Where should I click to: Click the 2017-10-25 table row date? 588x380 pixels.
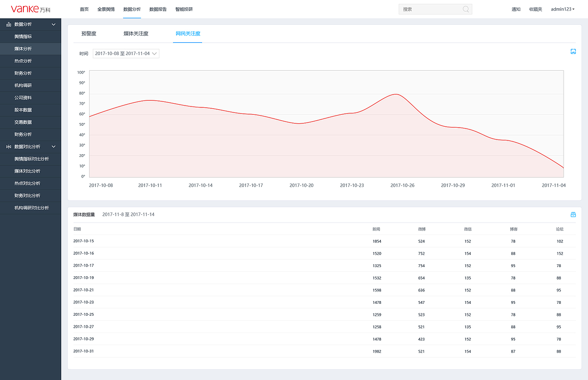(84, 314)
